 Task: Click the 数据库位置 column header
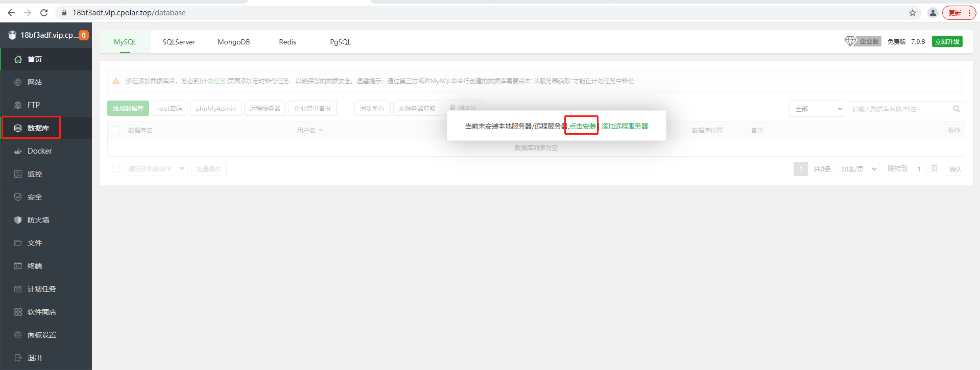[707, 131]
